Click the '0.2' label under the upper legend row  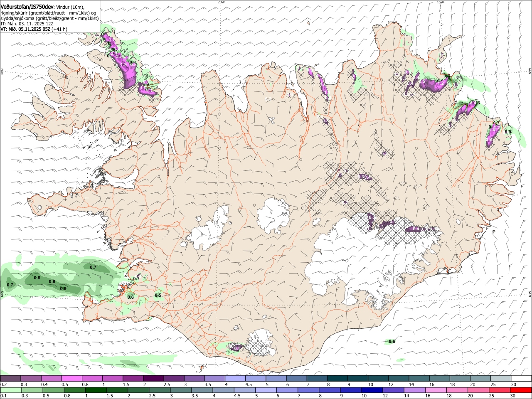click(3, 384)
